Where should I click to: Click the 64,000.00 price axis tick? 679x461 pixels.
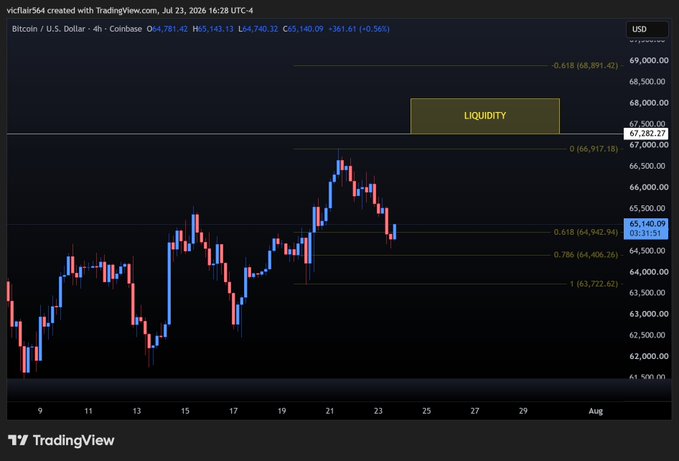(x=649, y=271)
